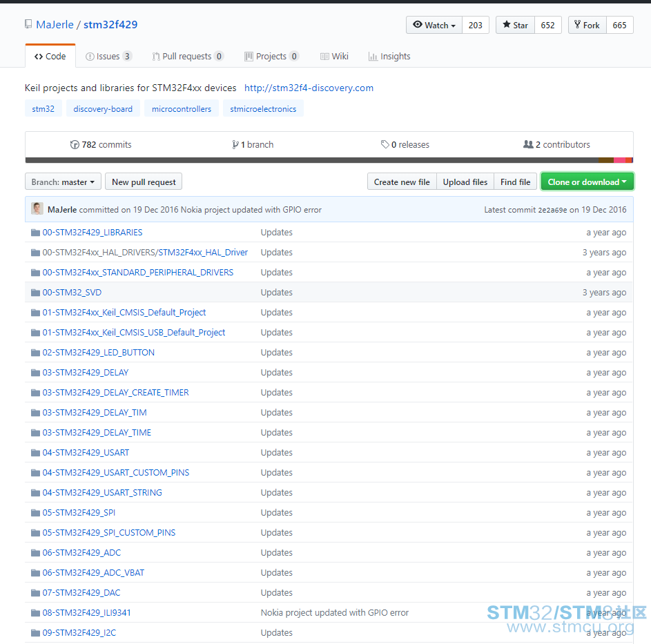Click the folder icon for 00-STM32_SVD
Screen dimensions: 651x644
click(x=35, y=292)
